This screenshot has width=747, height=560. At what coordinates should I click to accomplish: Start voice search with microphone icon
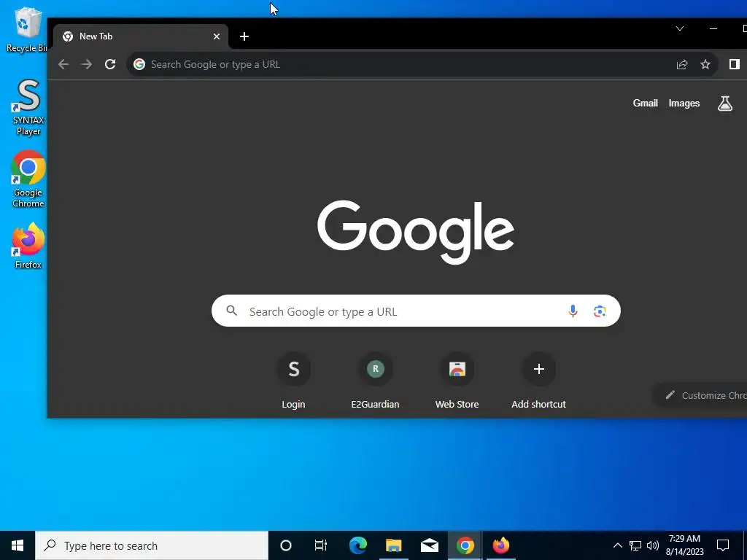click(573, 311)
